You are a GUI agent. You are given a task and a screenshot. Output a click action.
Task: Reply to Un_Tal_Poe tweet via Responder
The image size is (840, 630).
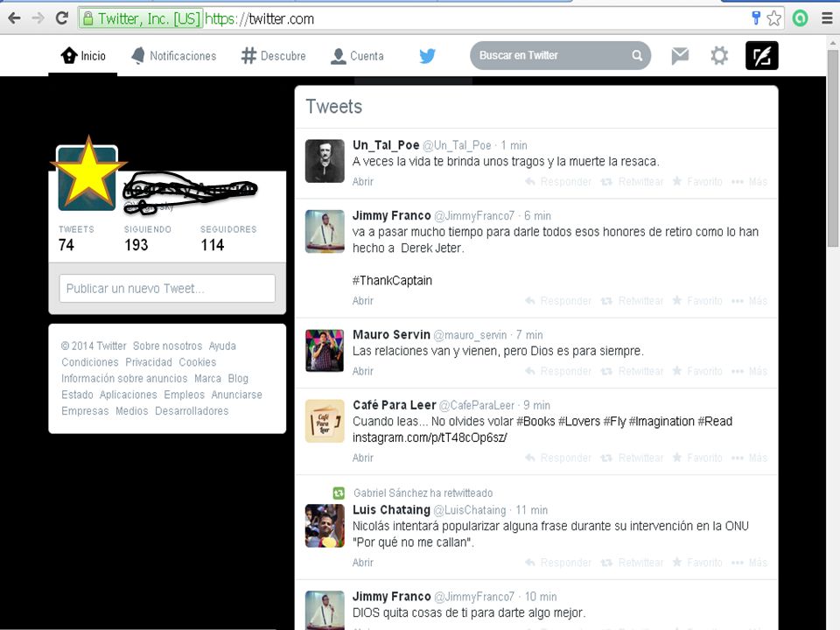click(558, 182)
